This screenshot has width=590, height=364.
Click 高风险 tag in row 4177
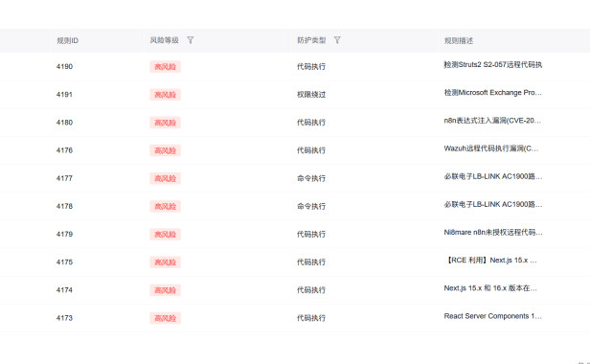point(165,178)
